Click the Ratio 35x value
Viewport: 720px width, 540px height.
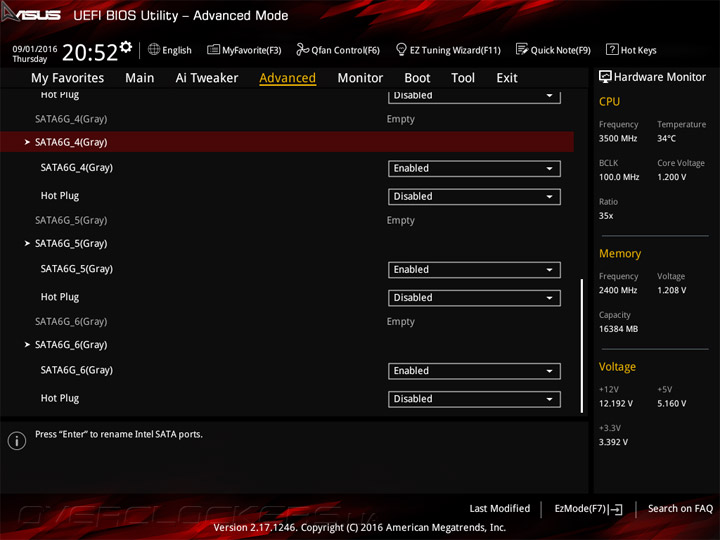click(x=606, y=216)
